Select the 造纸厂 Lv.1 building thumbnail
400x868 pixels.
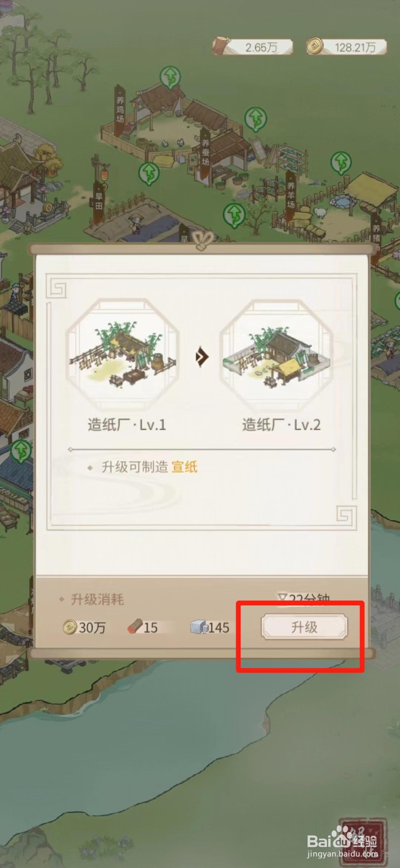(122, 355)
